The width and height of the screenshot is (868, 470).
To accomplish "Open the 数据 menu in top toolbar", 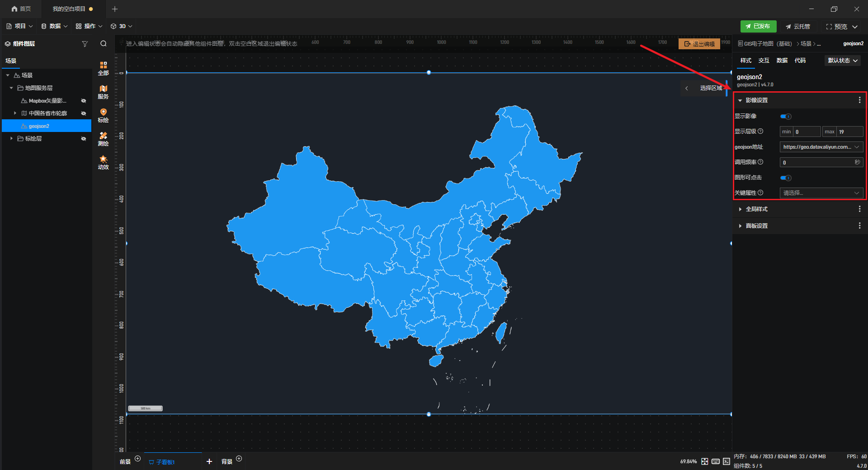I will (54, 26).
